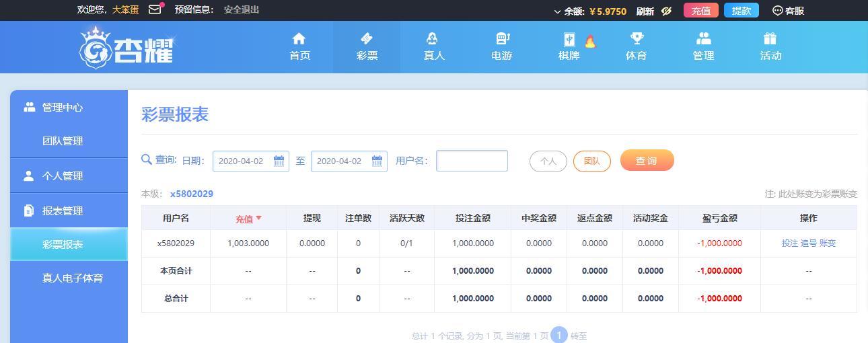The height and width of the screenshot is (343, 868).
Task: Select 真人电子体育 in sidebar
Action: 69,278
